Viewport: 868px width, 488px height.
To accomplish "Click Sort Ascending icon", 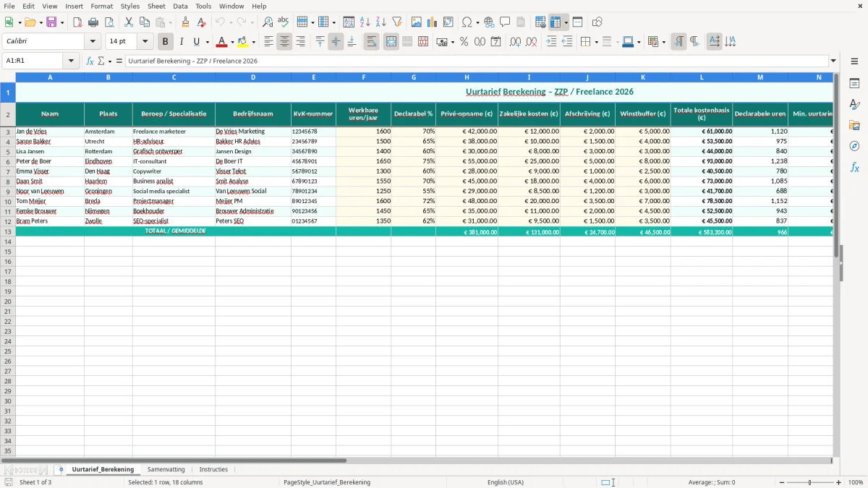I will pyautogui.click(x=365, y=22).
